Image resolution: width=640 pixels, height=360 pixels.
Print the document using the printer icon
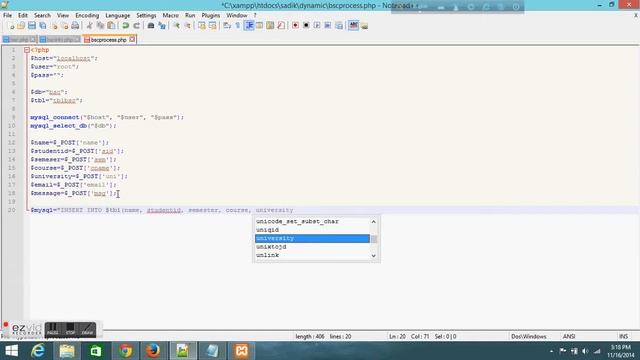(x=75, y=26)
